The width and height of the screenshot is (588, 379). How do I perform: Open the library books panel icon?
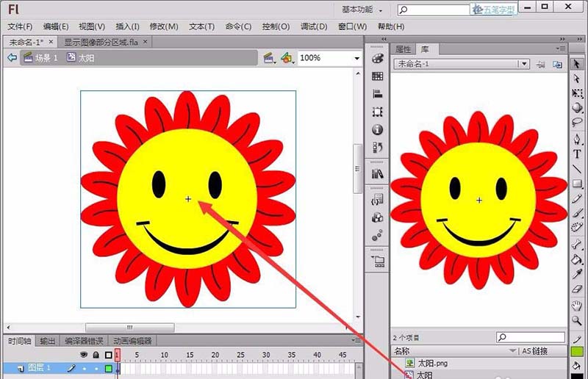pyautogui.click(x=377, y=173)
